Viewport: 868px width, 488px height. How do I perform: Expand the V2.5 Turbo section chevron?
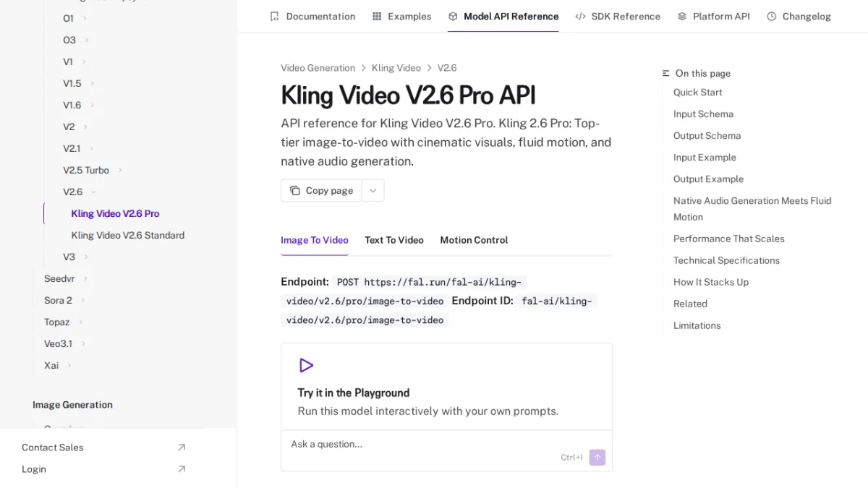(120, 170)
